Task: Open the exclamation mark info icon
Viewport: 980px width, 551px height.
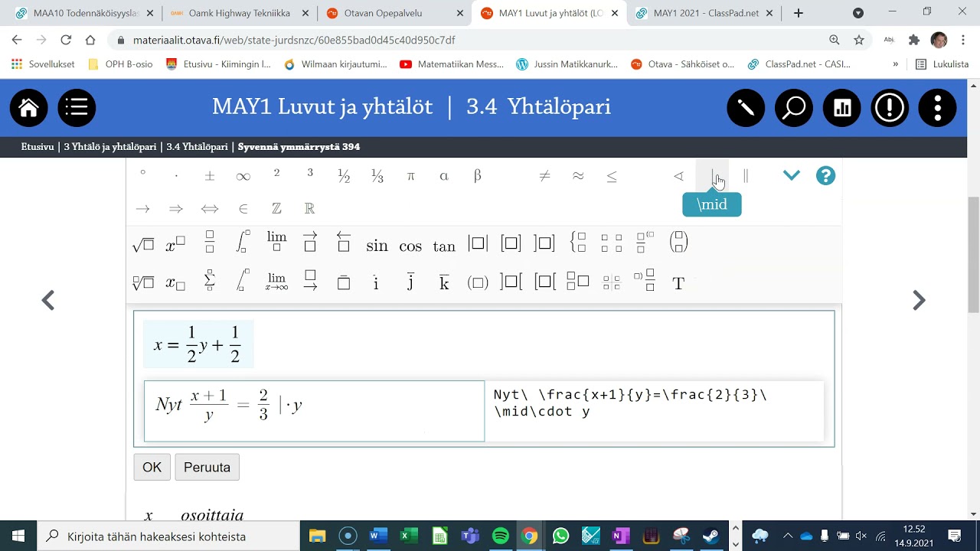Action: [890, 108]
